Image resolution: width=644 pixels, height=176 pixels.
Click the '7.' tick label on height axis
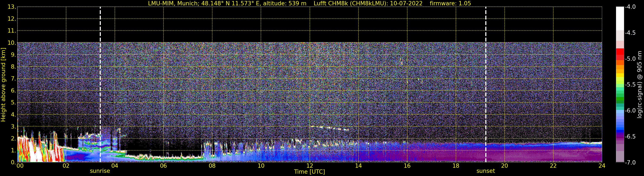click(13, 79)
